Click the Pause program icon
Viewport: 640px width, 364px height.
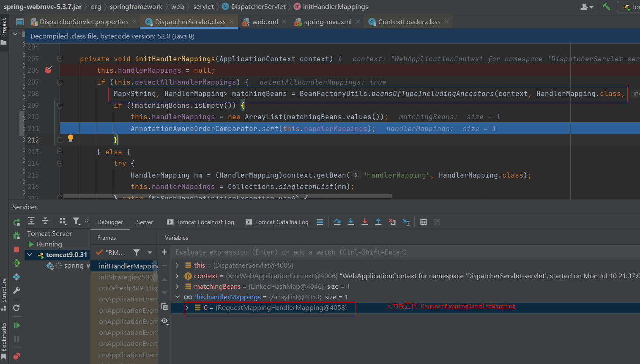(x=16, y=339)
